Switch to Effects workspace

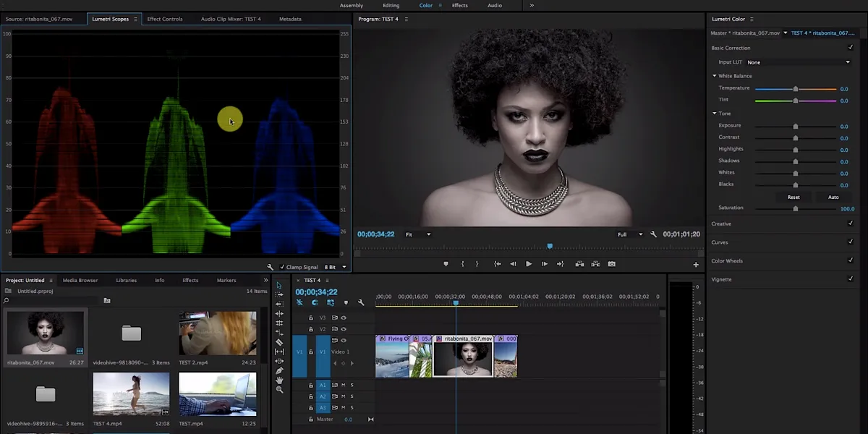click(x=460, y=5)
